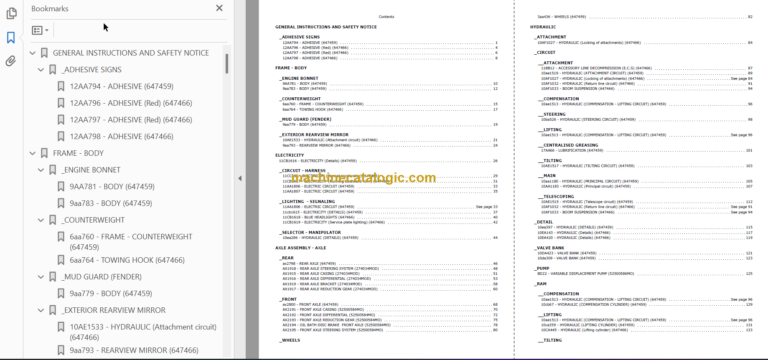Open bookmark 12AA794 - ADHESIVE (647459)
Screen dimensions: 768x360
pos(121,86)
